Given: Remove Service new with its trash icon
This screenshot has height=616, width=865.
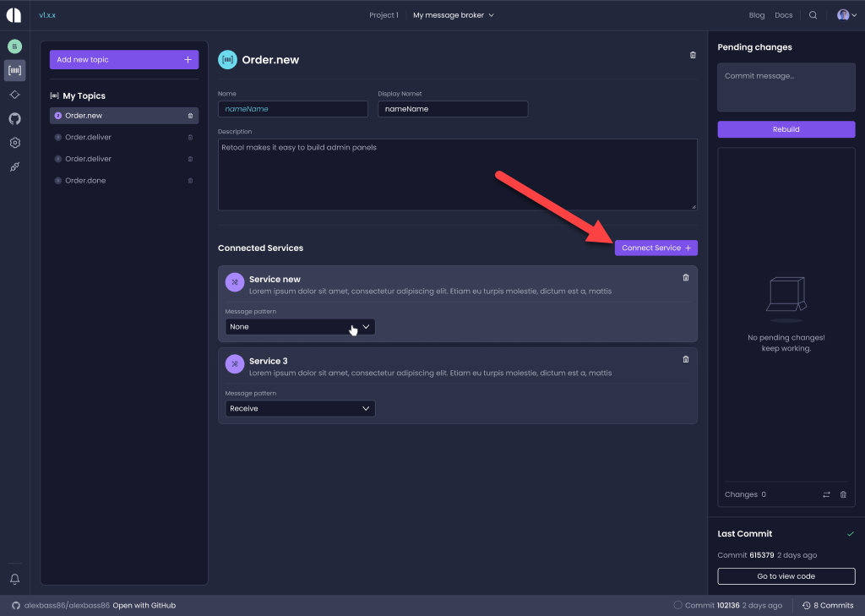Looking at the screenshot, I should tap(685, 277).
